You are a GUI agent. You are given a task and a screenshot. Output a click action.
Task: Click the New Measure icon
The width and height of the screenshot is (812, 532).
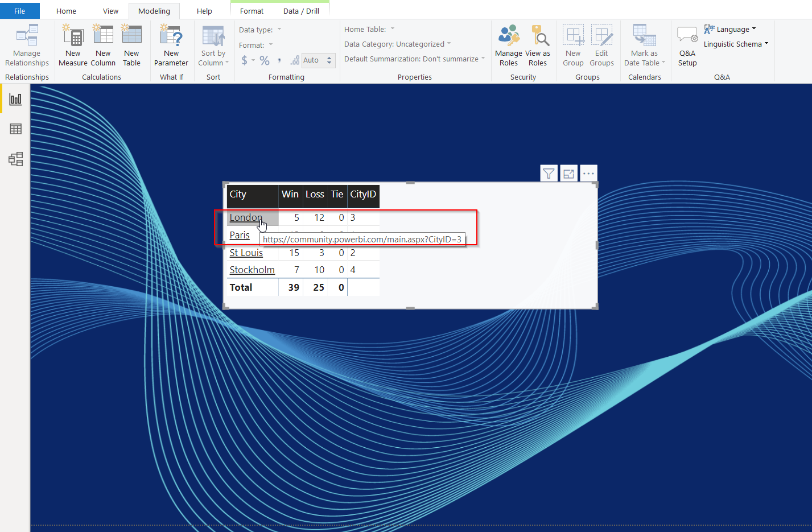(73, 37)
